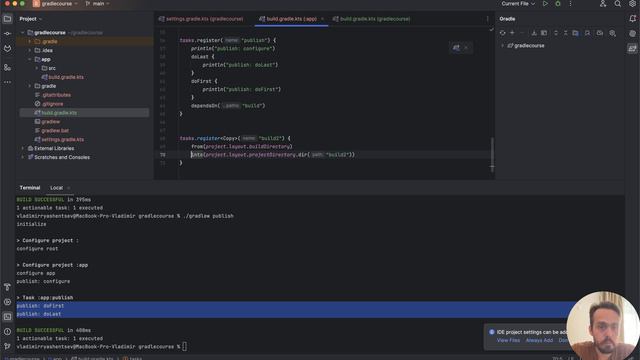
Task: Dismiss the floating Gradle reload popup
Action: pos(467,48)
